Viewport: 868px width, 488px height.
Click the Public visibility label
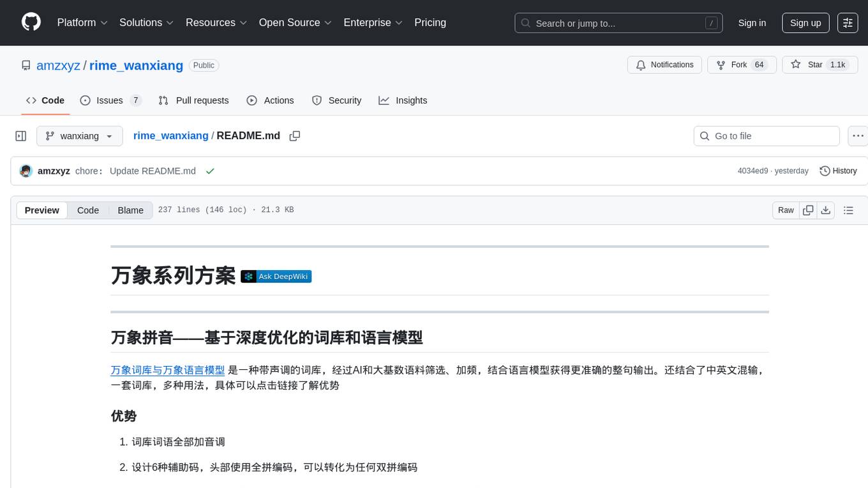[x=204, y=65]
